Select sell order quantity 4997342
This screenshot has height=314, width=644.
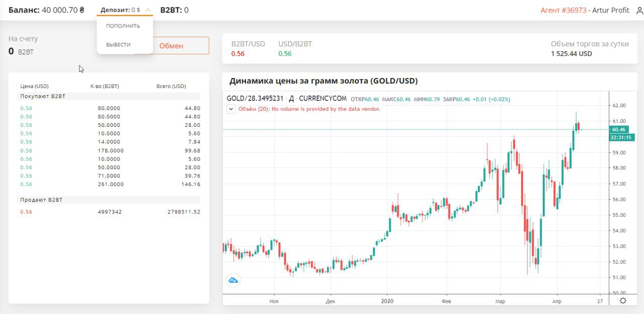pos(110,212)
